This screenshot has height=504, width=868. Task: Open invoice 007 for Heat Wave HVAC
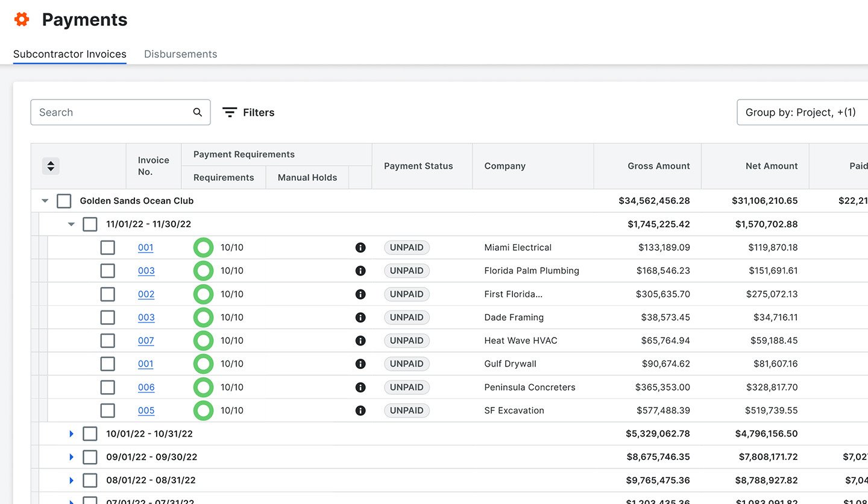click(x=146, y=341)
